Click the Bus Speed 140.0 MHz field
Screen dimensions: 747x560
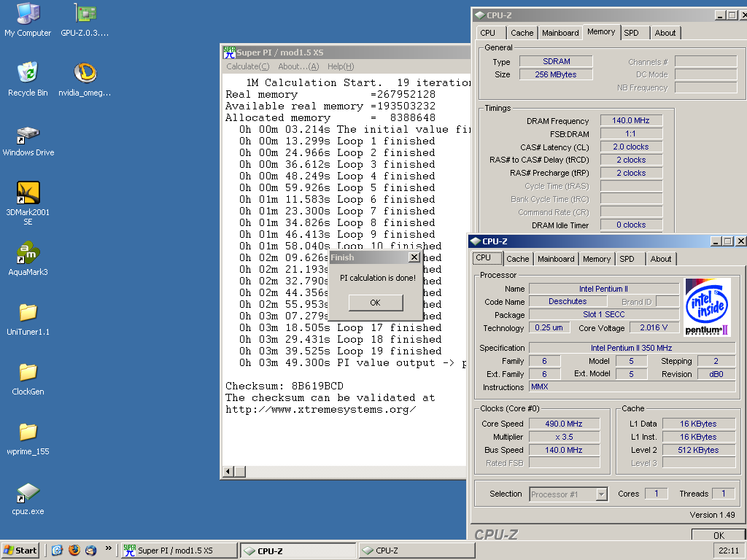click(564, 450)
